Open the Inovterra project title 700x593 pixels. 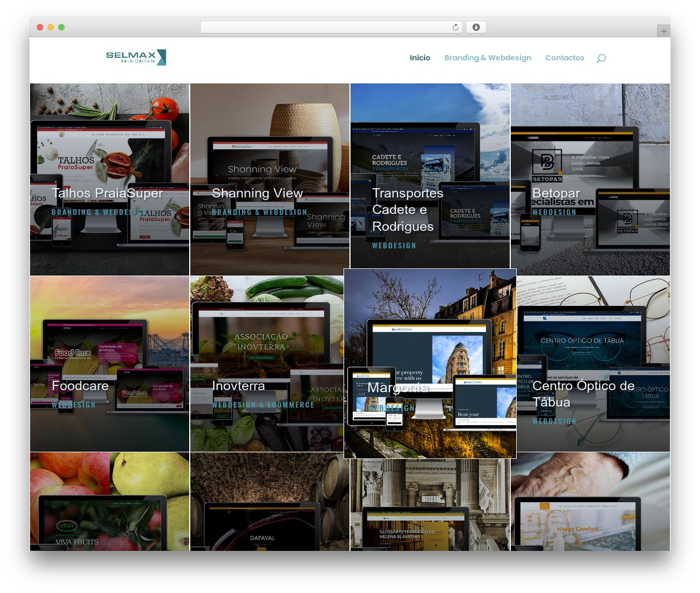(x=238, y=386)
